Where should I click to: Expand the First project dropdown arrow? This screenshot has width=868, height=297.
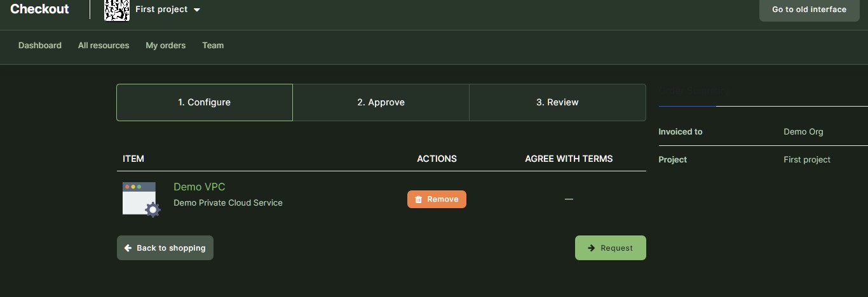(196, 10)
